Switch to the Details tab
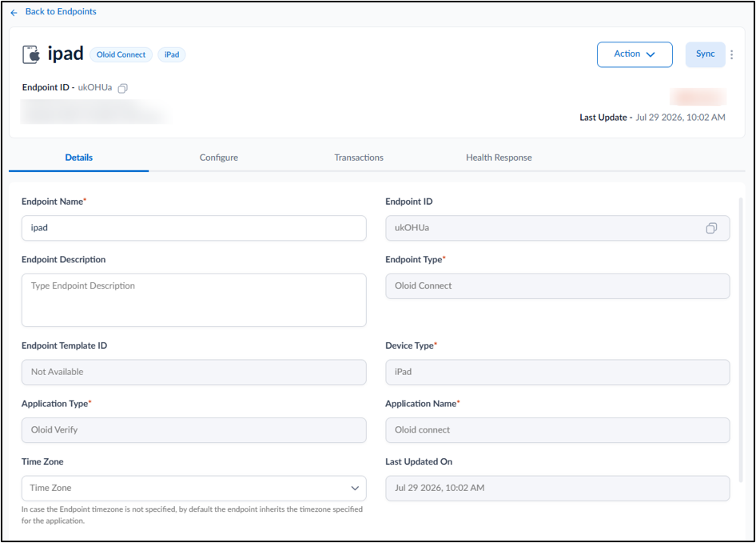The height and width of the screenshot is (543, 756). [x=78, y=158]
